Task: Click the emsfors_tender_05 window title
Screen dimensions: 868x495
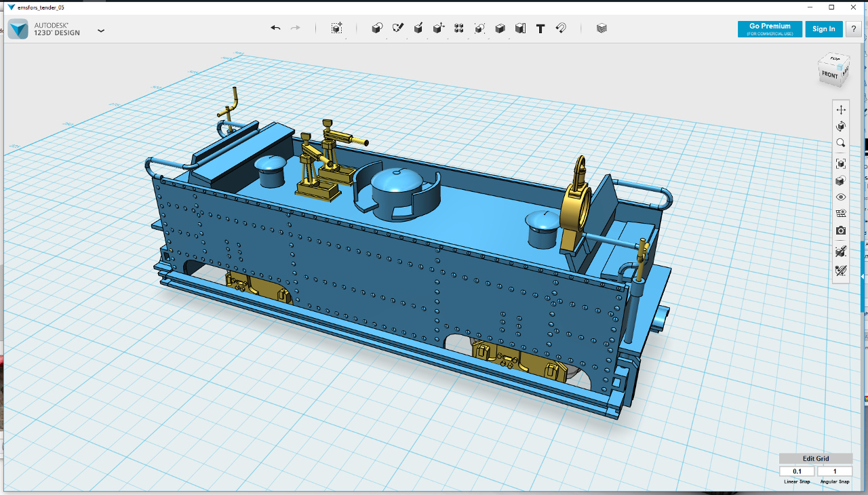Action: pos(40,7)
